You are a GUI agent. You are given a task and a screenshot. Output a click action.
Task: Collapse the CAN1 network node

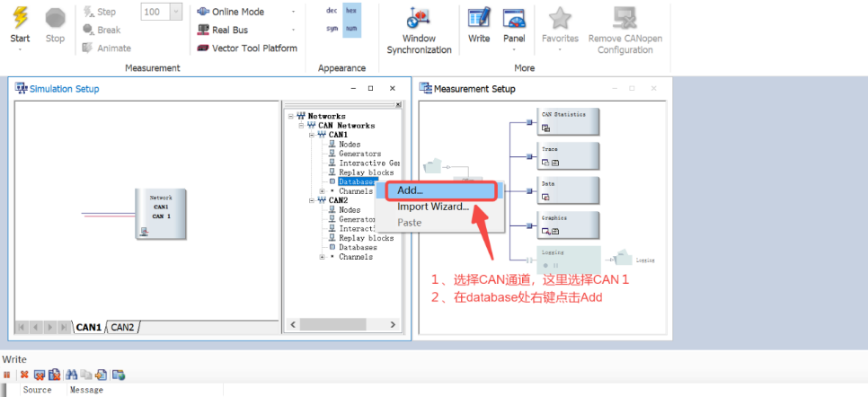[312, 135]
